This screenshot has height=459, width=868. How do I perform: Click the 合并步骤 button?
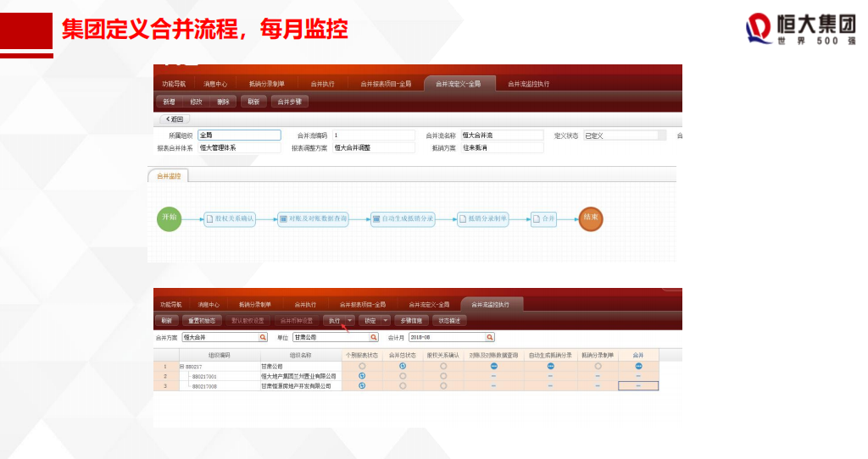pos(290,102)
